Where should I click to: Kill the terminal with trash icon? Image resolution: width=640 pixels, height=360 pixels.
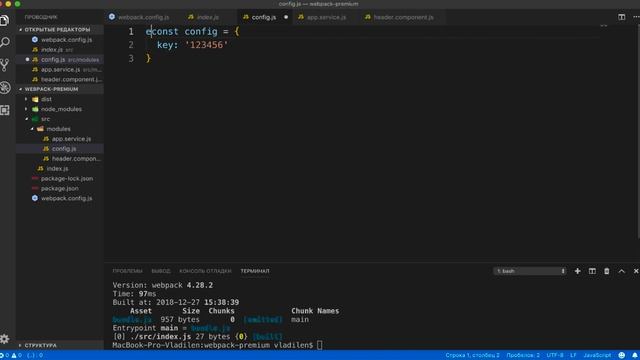pyautogui.click(x=607, y=271)
